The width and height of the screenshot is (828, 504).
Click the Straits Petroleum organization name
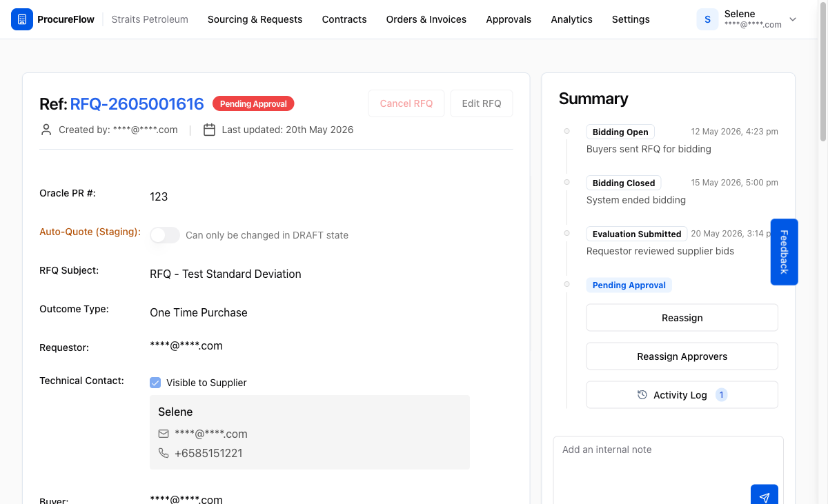click(150, 19)
